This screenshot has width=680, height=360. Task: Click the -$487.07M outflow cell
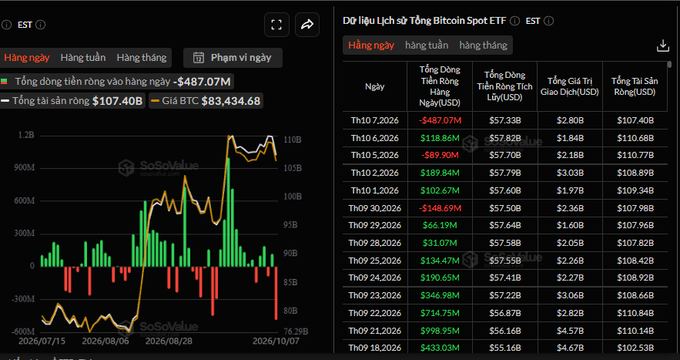point(440,120)
